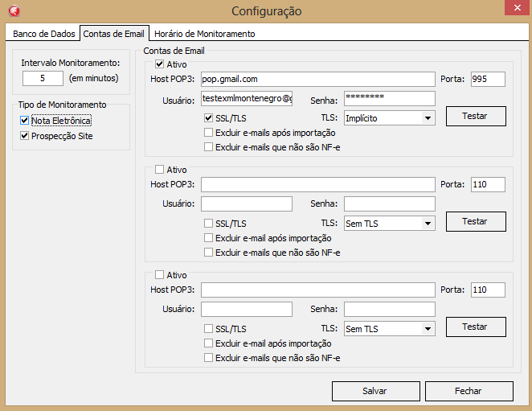Toggle the Prospecção Site checkbox
Viewport: 532px width, 411px height.
pyautogui.click(x=25, y=136)
